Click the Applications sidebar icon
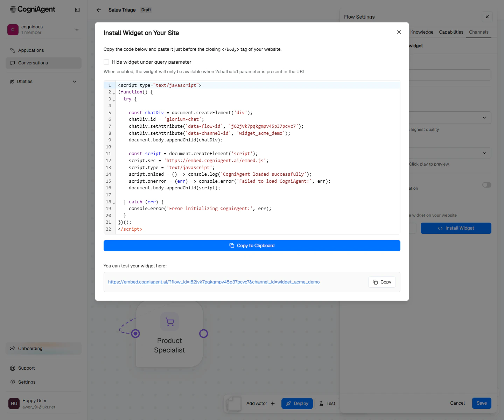Image resolution: width=504 pixels, height=420 pixels. (13, 50)
